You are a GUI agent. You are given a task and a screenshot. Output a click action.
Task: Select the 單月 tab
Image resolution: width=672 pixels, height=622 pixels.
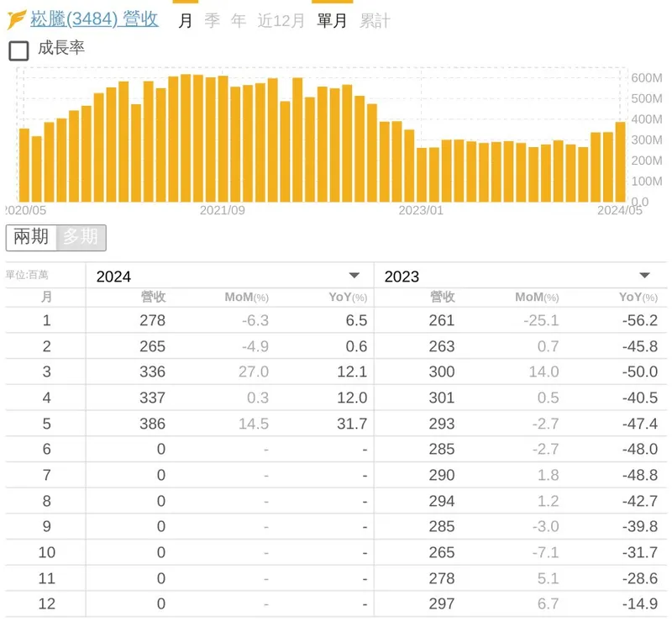pos(332,20)
